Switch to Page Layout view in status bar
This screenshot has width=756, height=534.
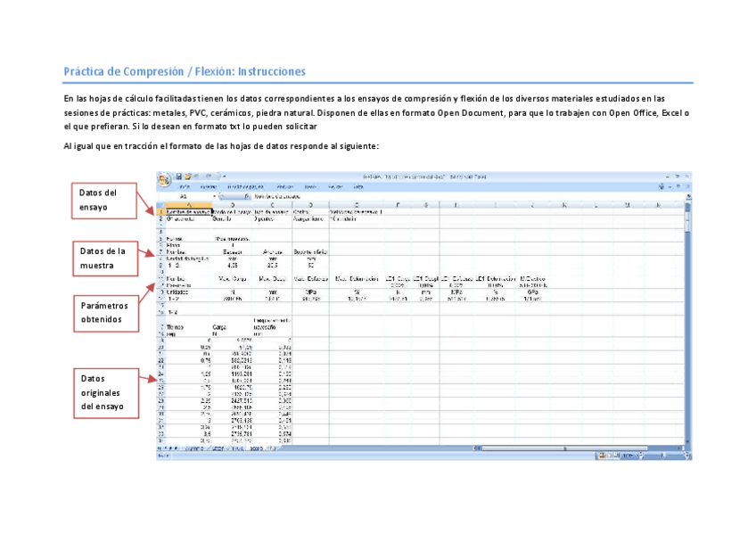[610, 456]
